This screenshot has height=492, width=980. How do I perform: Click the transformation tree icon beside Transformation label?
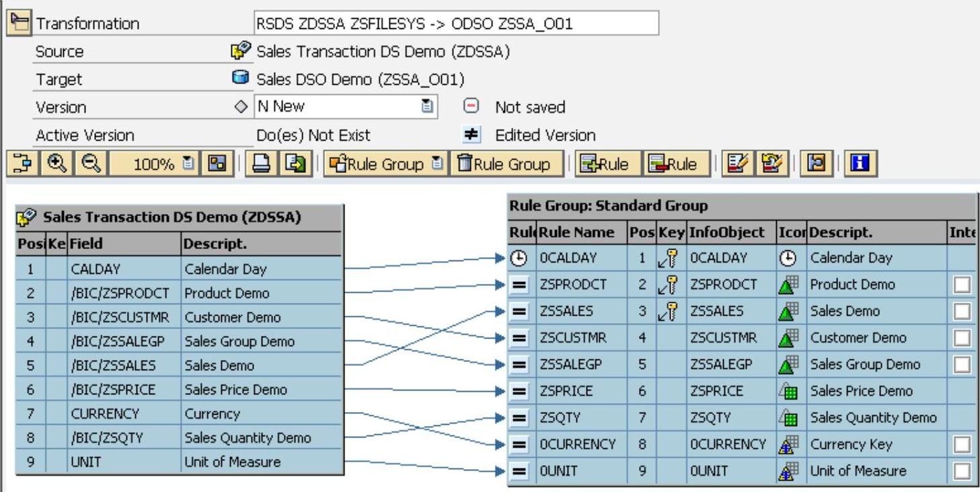coord(19,22)
